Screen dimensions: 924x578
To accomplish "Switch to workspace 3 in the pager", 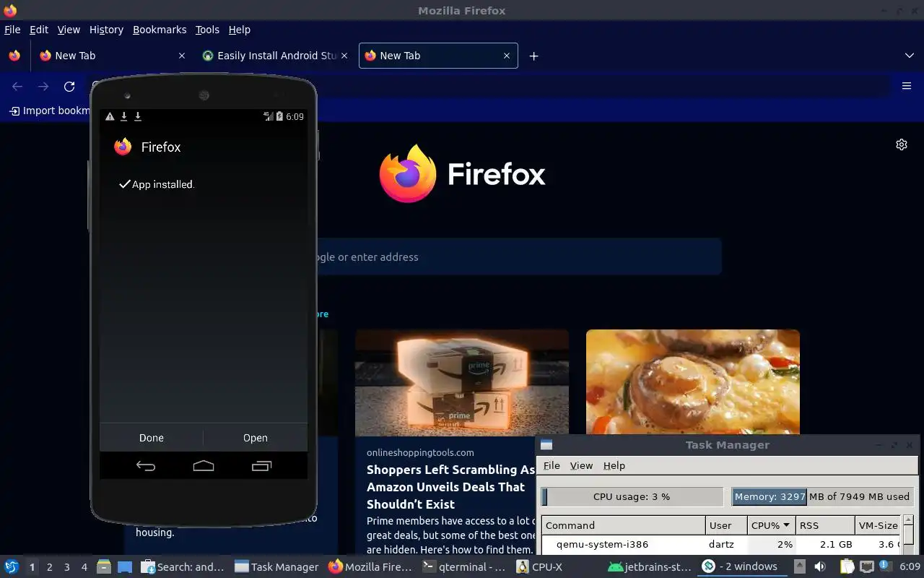I will coord(67,567).
